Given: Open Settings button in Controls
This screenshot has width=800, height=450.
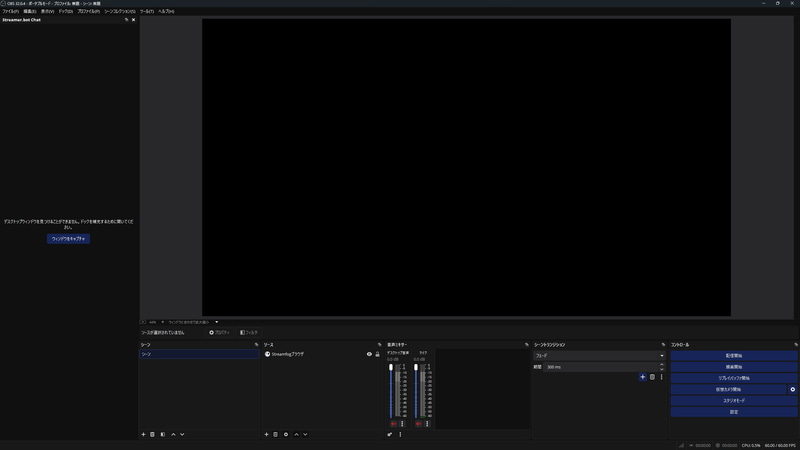Looking at the screenshot, I should click(734, 412).
